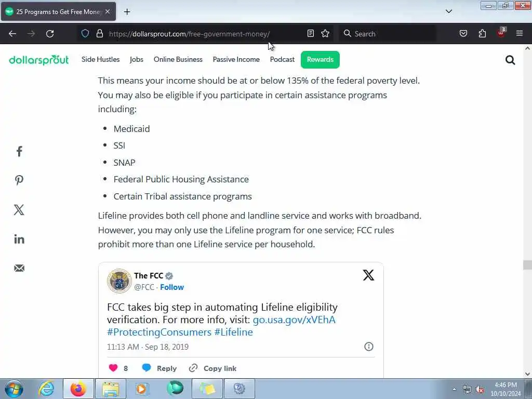
Task: Bookmark the page with the star icon
Action: [x=325, y=34]
